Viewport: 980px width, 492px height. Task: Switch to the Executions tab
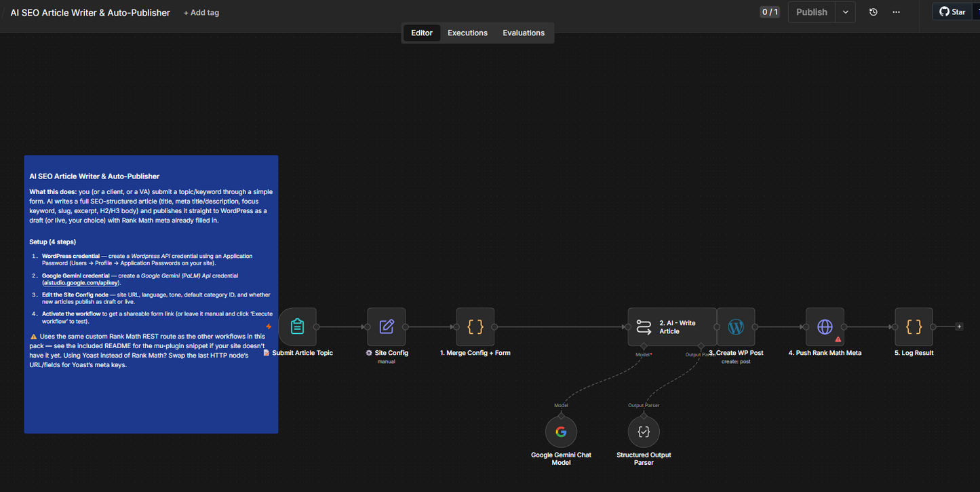[467, 33]
